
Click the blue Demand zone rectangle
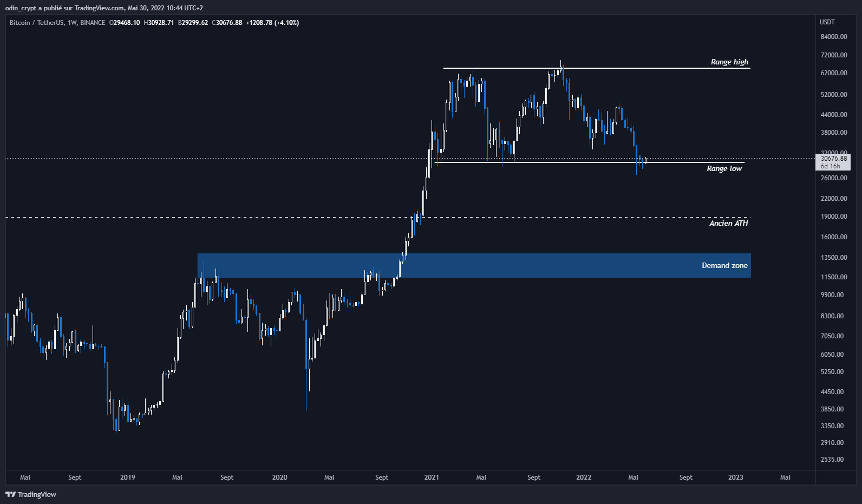tap(474, 265)
